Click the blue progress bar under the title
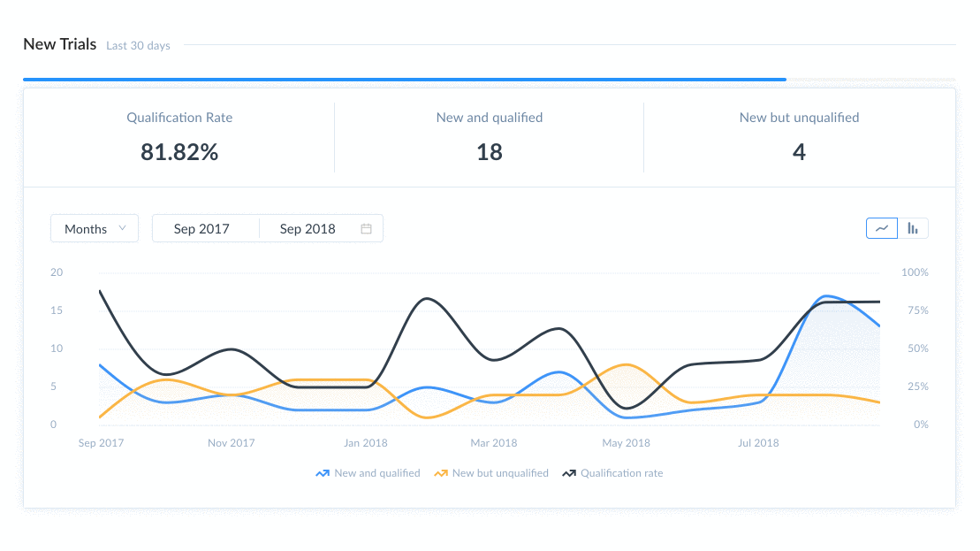 tap(405, 80)
